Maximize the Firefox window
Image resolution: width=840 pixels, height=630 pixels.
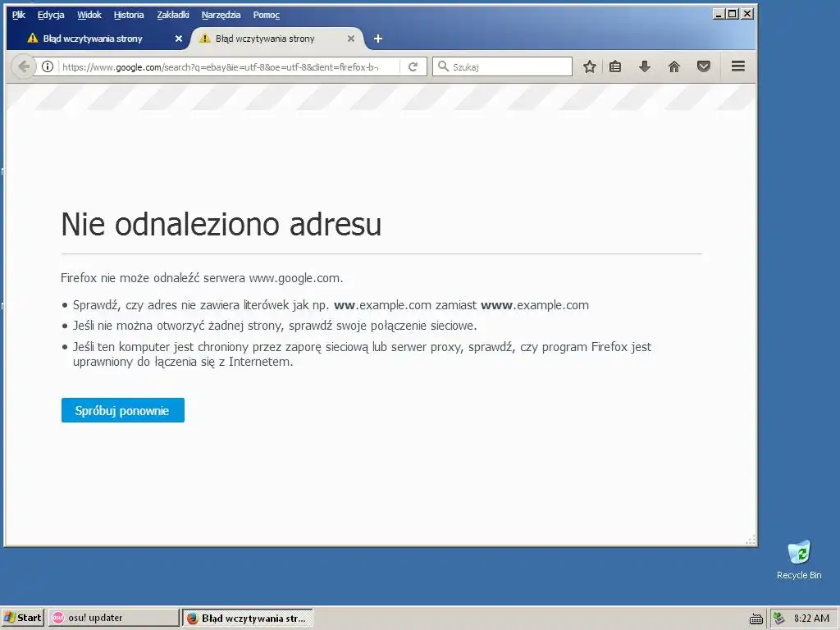pos(733,14)
